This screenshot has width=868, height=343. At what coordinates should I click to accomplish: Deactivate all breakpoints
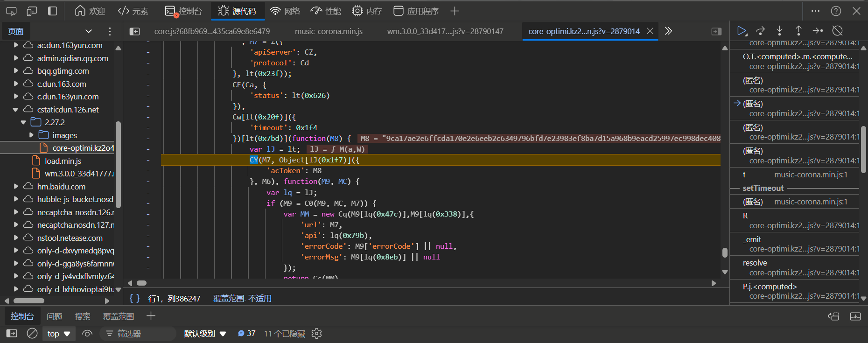838,31
